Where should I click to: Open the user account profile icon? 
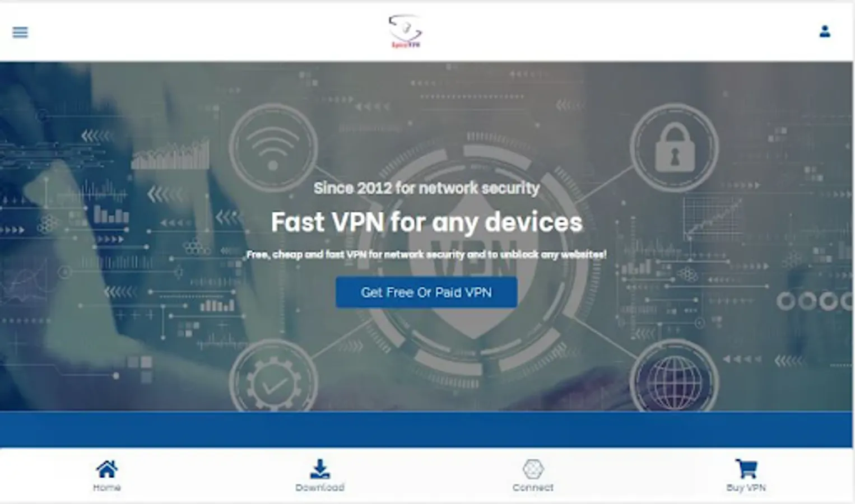824,31
